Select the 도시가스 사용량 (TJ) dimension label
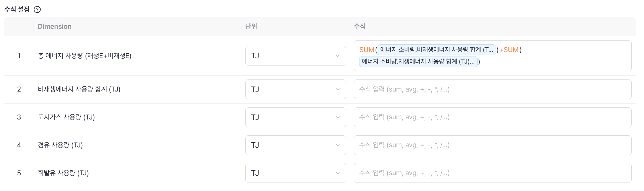 (x=66, y=117)
